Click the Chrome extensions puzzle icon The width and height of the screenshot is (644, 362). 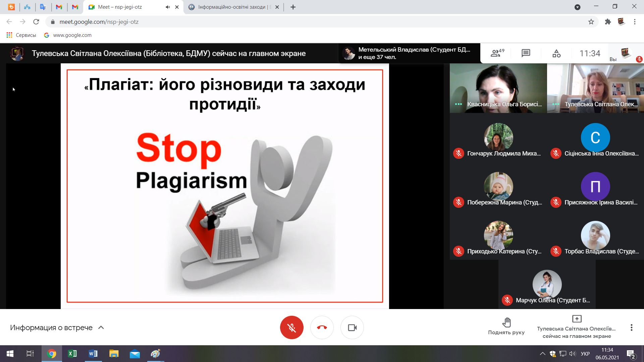tap(608, 22)
